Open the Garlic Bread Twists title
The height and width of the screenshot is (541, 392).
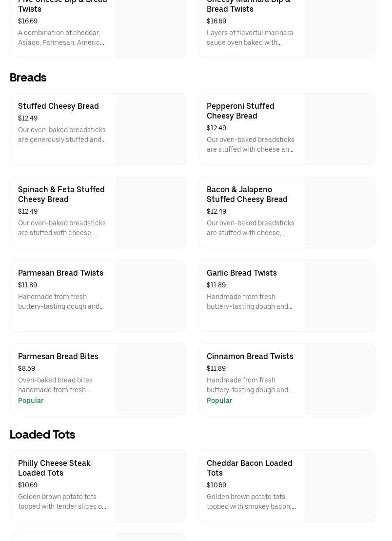[241, 273]
